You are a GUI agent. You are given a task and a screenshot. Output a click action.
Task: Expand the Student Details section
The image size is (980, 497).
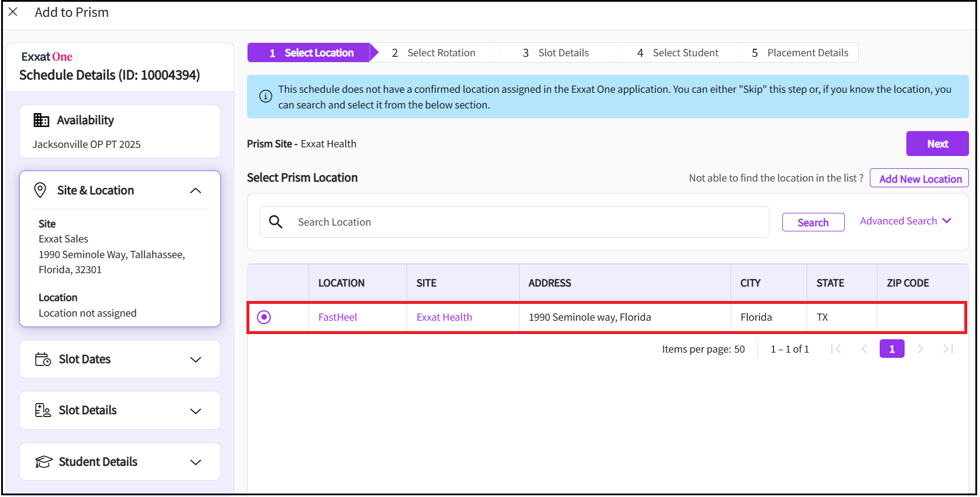pos(196,462)
